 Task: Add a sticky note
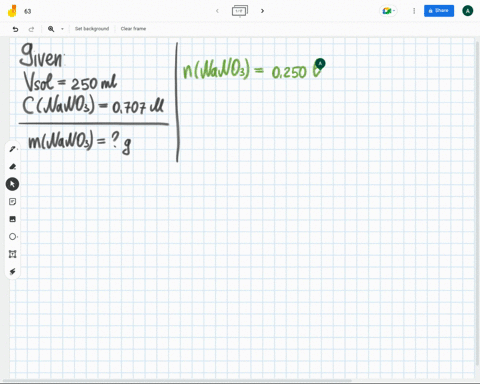[12, 202]
